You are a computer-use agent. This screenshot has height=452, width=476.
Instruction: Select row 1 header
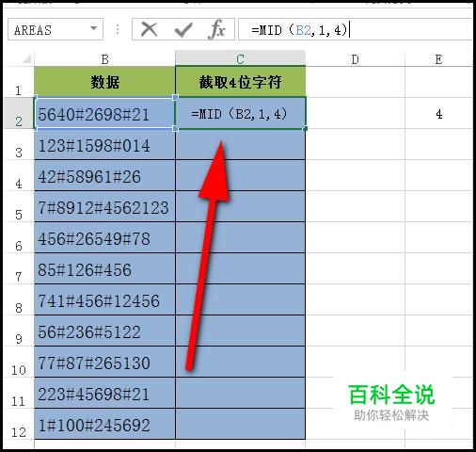[x=18, y=82]
